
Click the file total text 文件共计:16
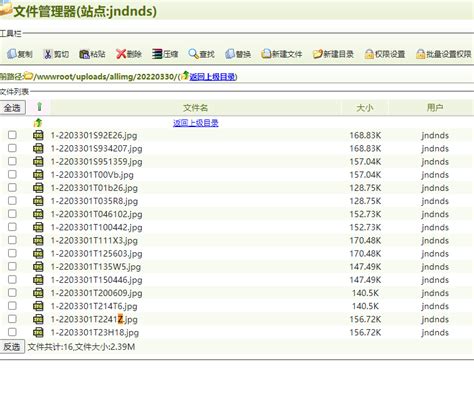click(50, 347)
